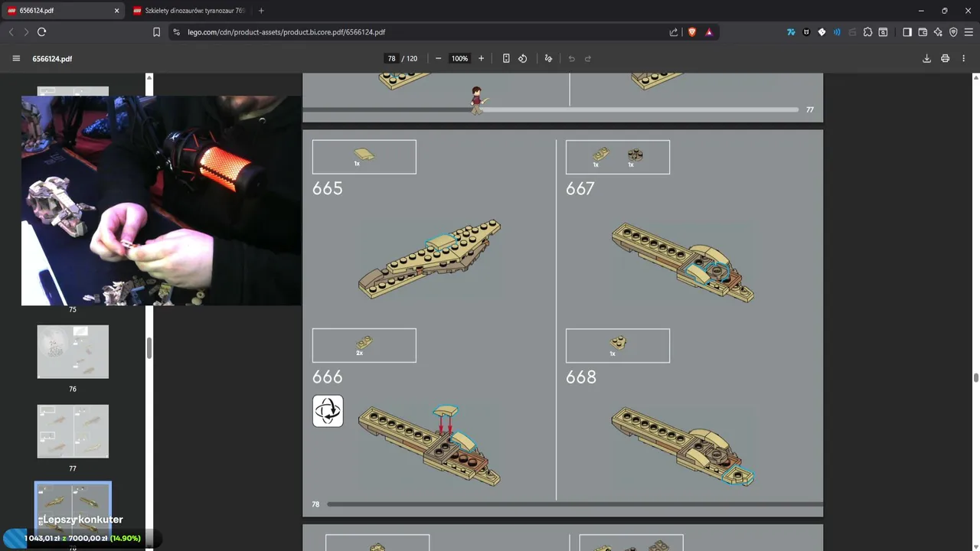Viewport: 980px width, 551px height.
Task: Open Brave VPN shield icon
Action: point(953,32)
